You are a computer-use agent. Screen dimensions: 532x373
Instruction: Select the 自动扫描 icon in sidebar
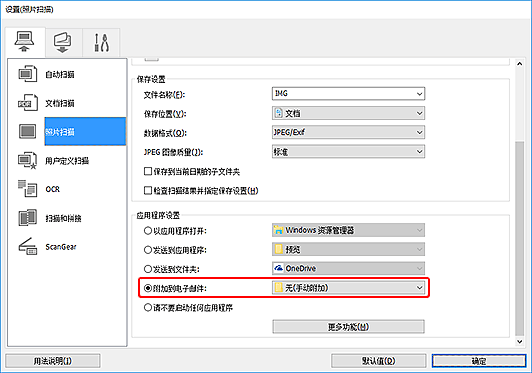click(x=27, y=74)
